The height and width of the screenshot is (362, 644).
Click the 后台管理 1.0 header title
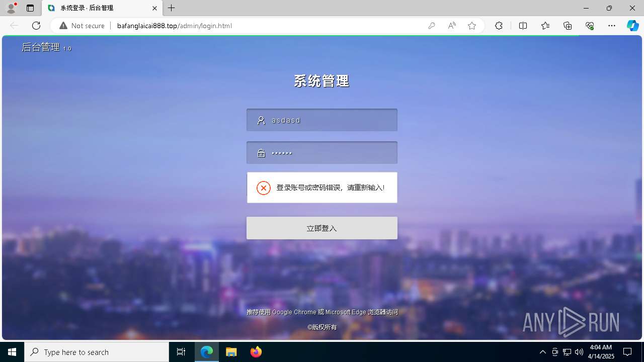click(x=46, y=47)
